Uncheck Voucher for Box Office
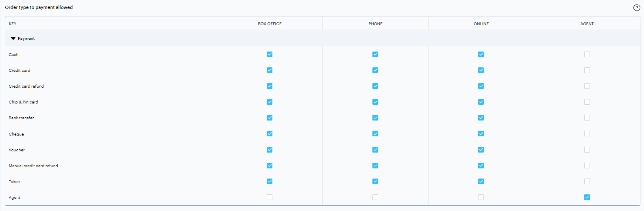 coord(270,150)
